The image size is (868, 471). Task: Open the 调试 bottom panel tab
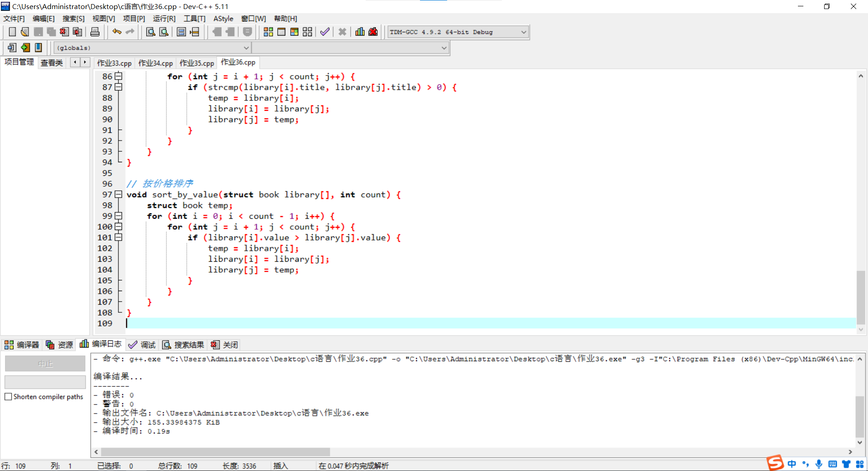point(142,345)
